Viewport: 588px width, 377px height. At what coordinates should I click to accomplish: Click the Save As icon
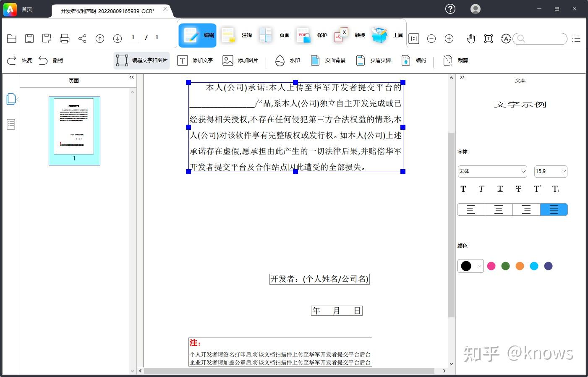point(47,39)
